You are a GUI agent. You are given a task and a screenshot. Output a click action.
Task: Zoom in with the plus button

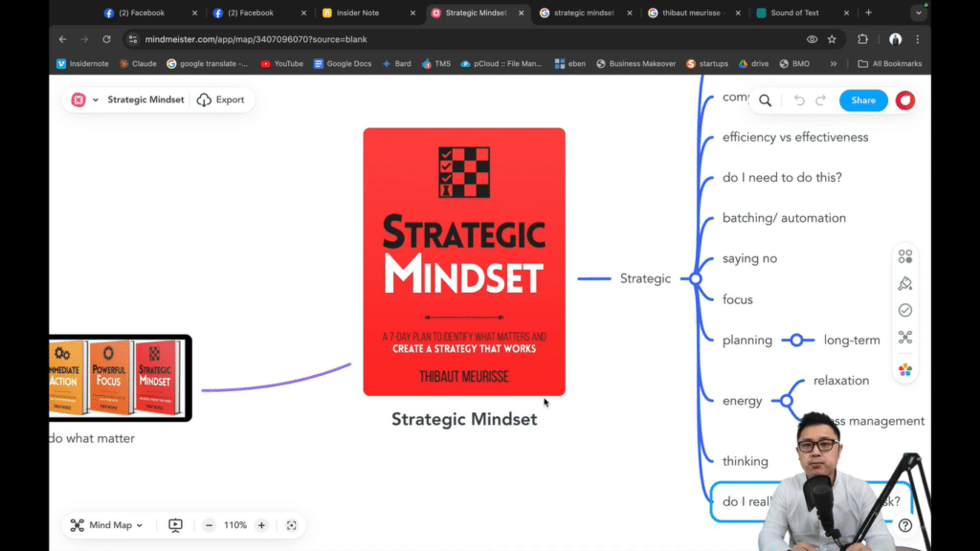(x=262, y=525)
